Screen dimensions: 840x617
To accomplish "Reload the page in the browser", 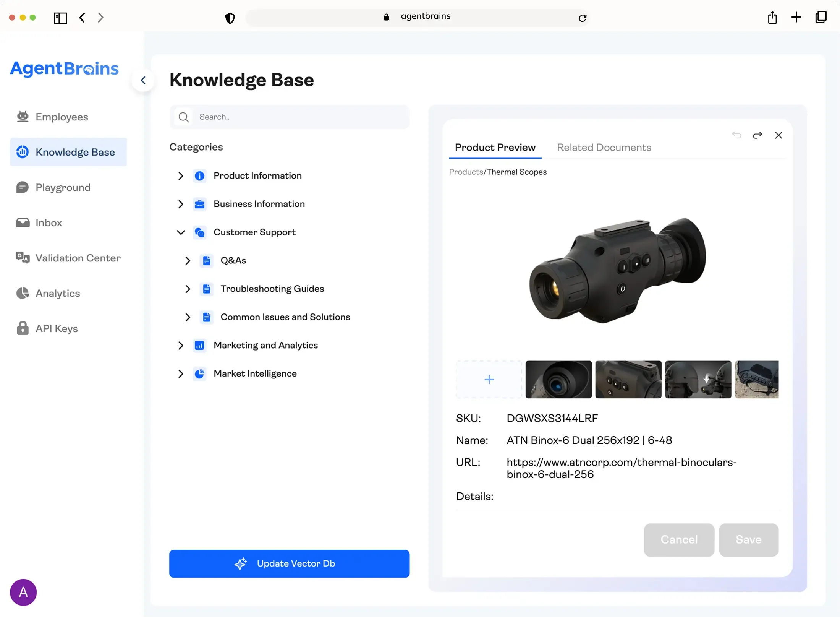I will pos(582,18).
